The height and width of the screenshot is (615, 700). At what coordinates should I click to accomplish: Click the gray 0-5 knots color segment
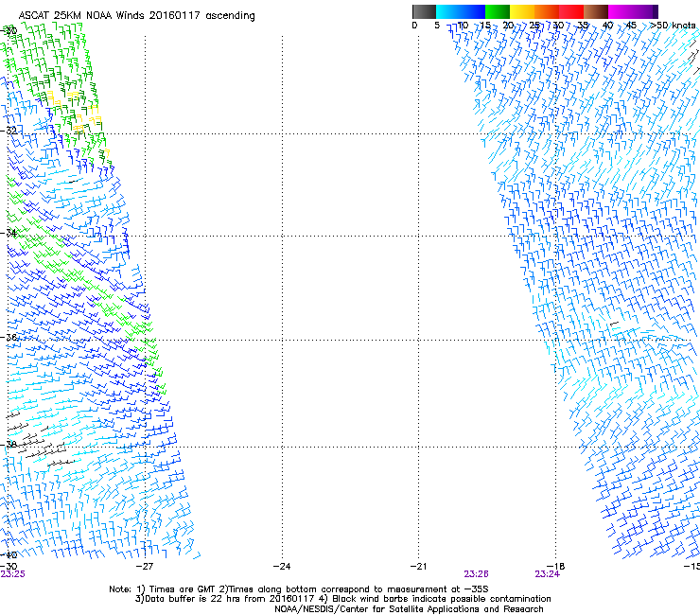coord(424,11)
